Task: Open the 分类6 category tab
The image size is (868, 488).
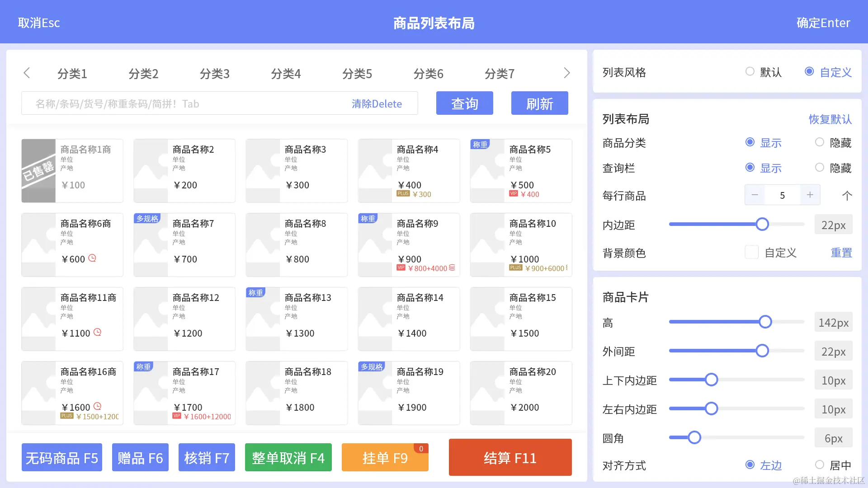Action: [429, 73]
